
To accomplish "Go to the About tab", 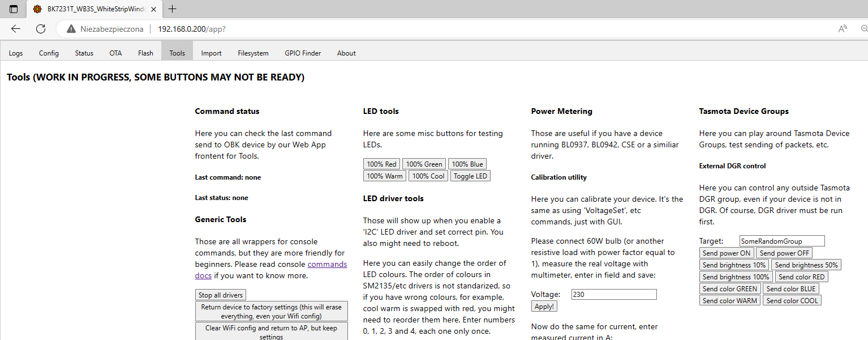I will (x=346, y=53).
